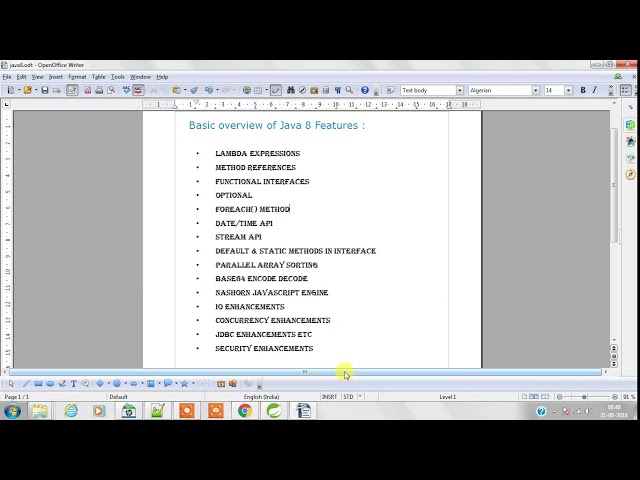Image resolution: width=640 pixels, height=480 pixels.
Task: Click the zoom slider handle
Action: 584,397
